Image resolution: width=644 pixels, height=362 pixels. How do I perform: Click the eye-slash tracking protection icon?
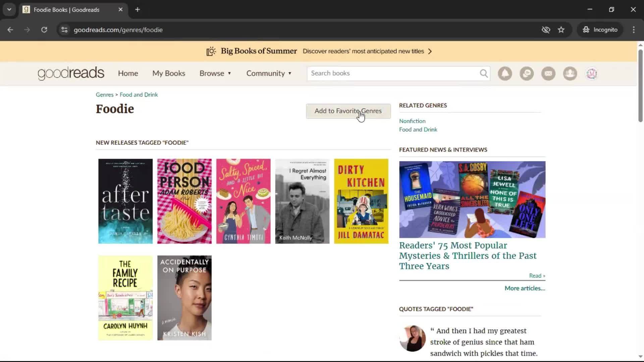[x=546, y=30]
